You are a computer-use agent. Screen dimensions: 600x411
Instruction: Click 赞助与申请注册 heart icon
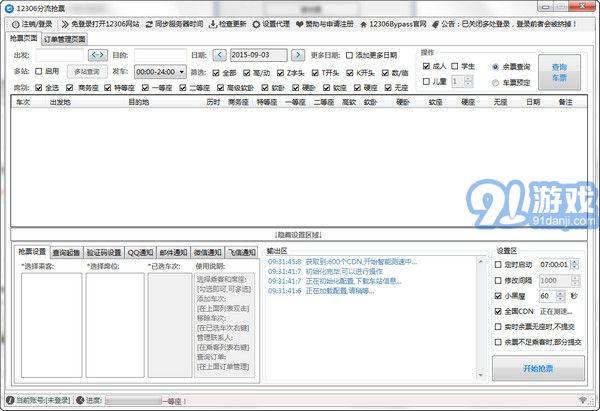click(x=300, y=24)
